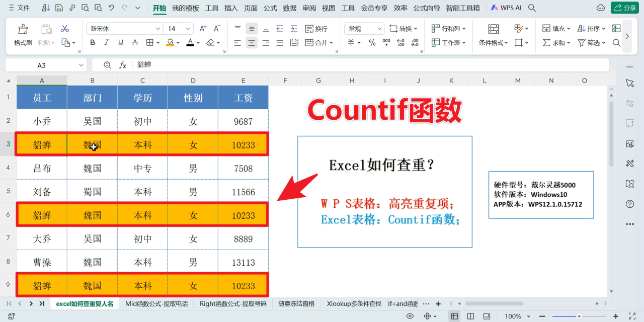
Task: Click the Cut scissors icon
Action: pyautogui.click(x=65, y=29)
